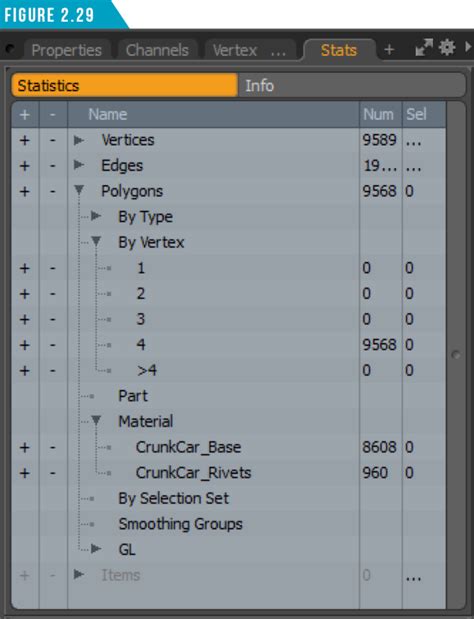Collapse the Material node
The image size is (474, 619).
tap(96, 421)
